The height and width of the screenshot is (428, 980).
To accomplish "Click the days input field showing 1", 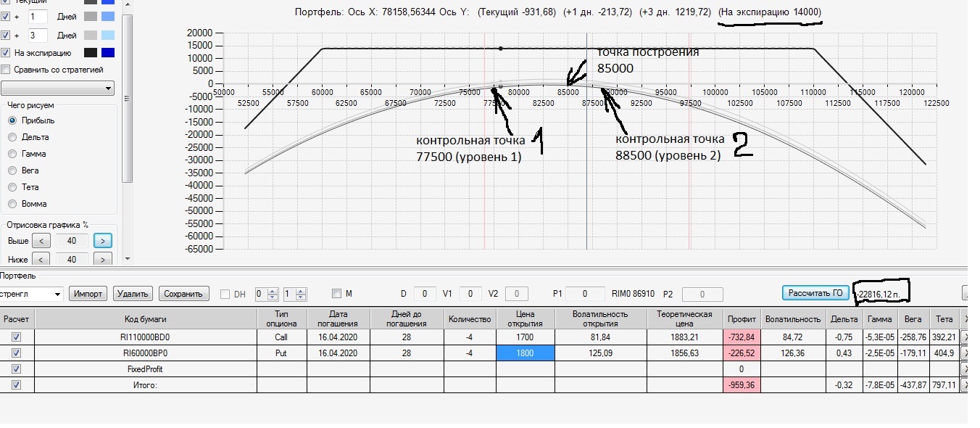I will tap(37, 16).
